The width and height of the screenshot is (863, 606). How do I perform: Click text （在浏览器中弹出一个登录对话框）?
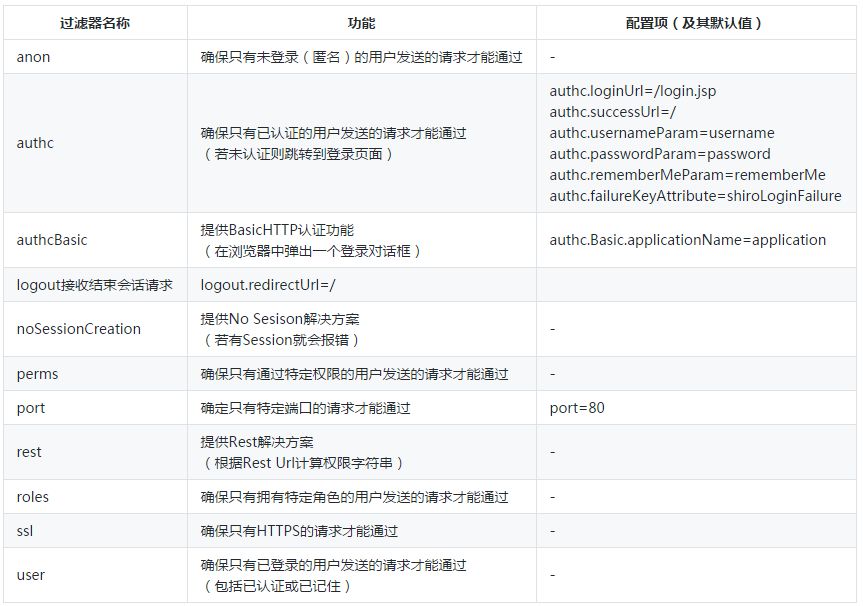[x=312, y=251]
